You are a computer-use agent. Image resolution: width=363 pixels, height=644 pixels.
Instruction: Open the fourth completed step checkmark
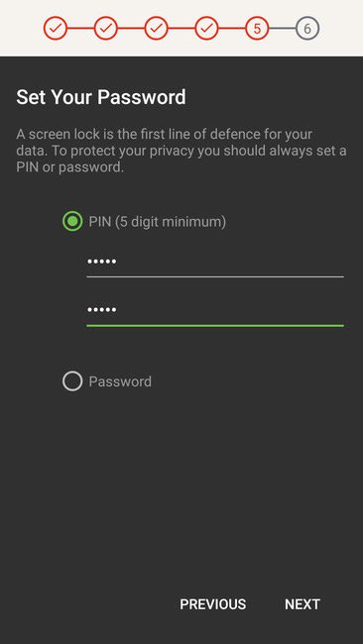tap(206, 29)
